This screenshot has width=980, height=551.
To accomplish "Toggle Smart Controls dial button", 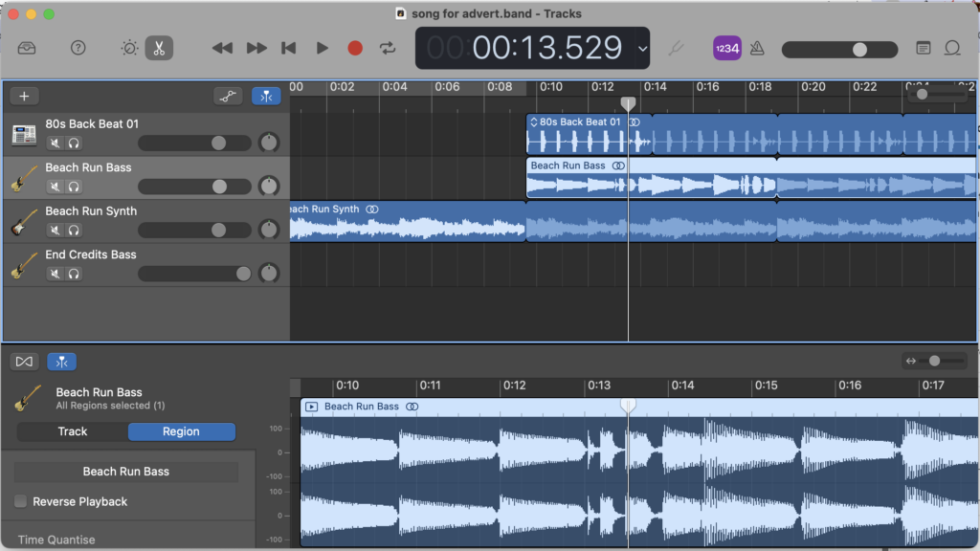I will (x=129, y=48).
